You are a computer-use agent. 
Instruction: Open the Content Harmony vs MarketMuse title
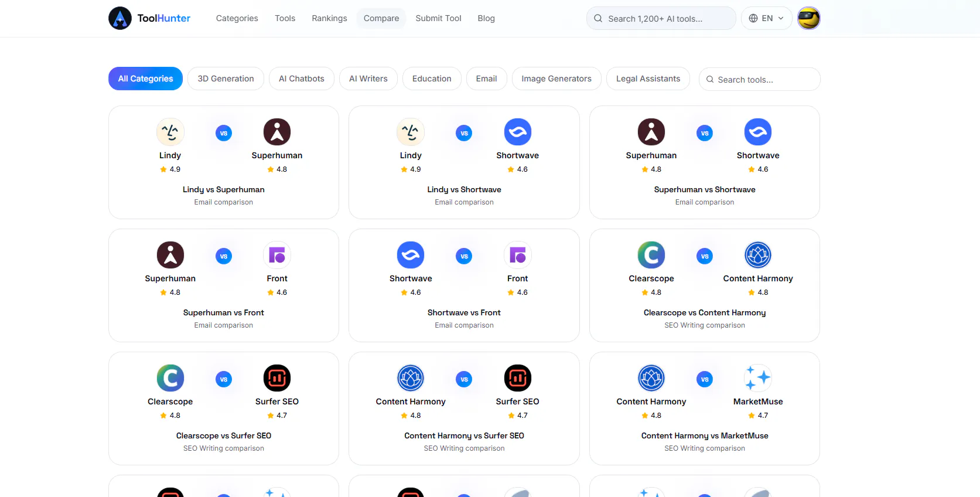point(705,435)
